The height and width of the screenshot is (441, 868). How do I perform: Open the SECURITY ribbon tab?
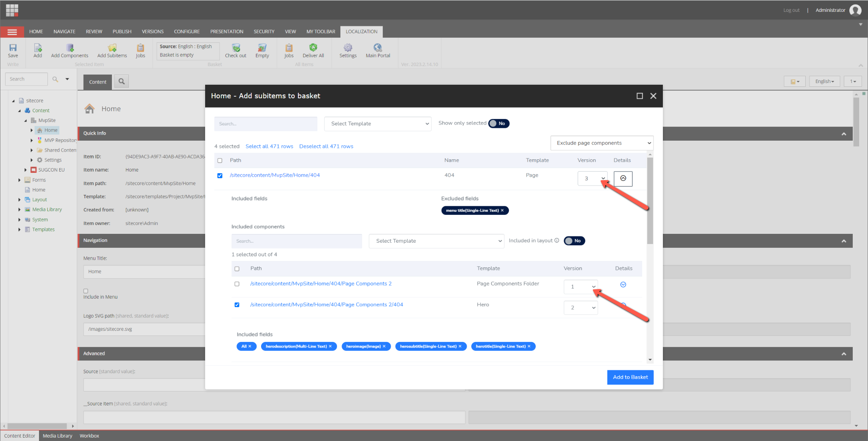tap(264, 32)
